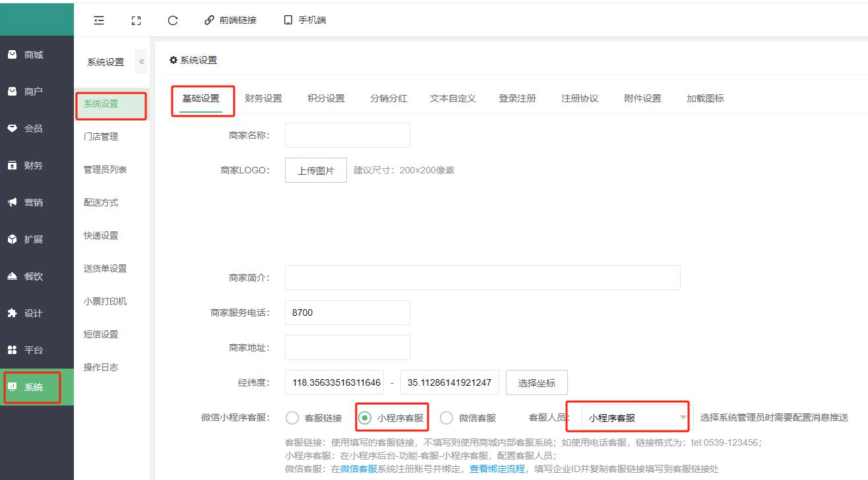Click the collapse menu icon in top bar
Viewport: 868px width, 480px height.
point(99,20)
